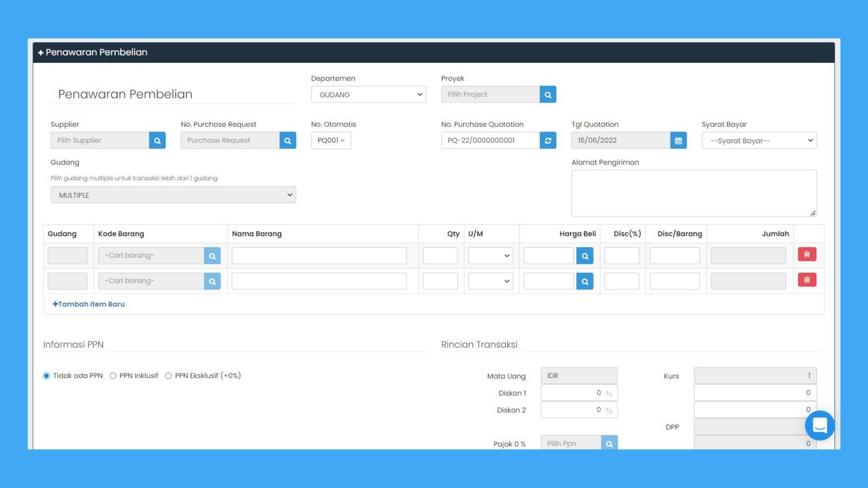Search Kode Barang in second row
The height and width of the screenshot is (488, 868).
(212, 281)
